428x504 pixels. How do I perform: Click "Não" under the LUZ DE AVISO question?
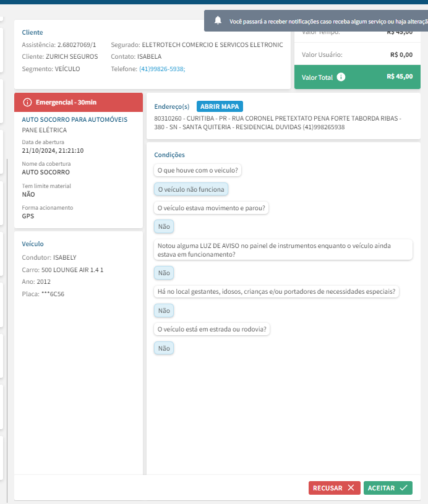(x=164, y=273)
